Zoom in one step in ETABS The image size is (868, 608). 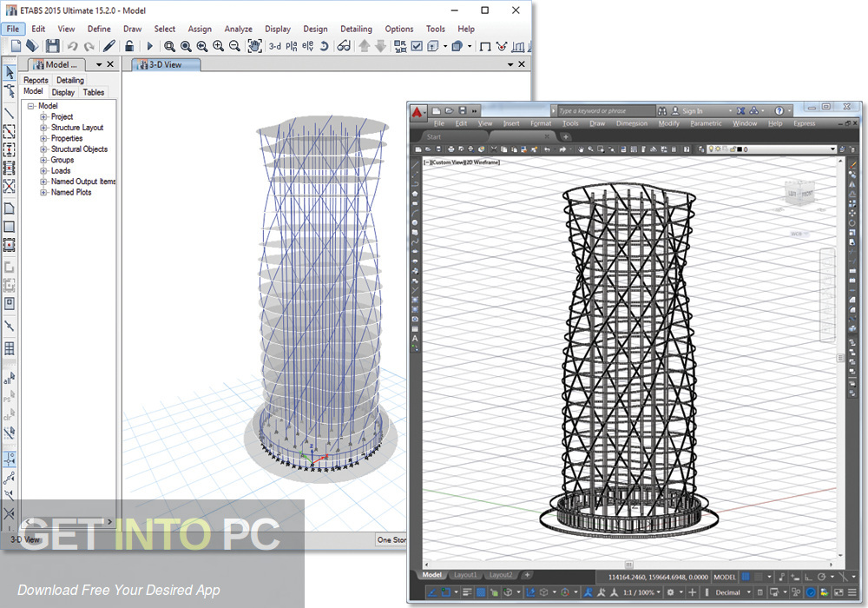click(218, 47)
